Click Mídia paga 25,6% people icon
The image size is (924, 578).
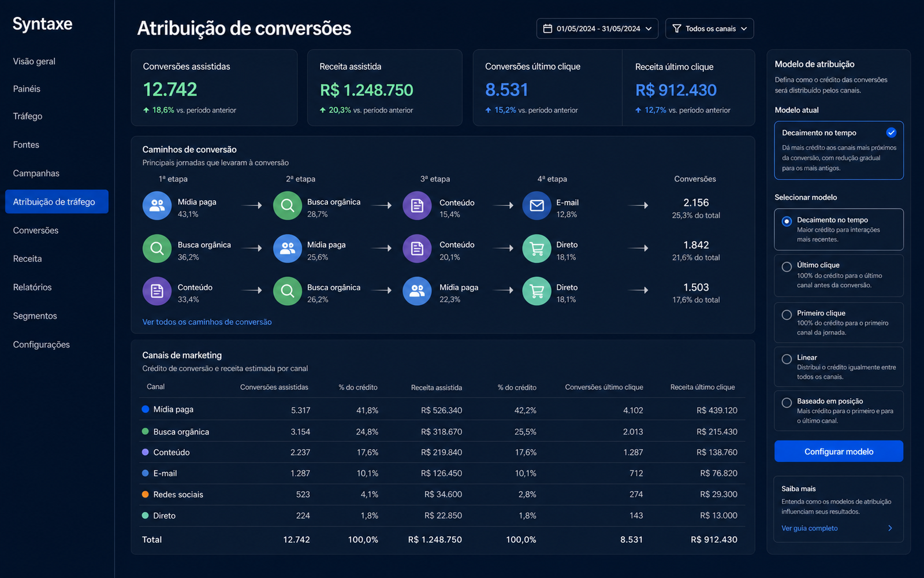click(x=288, y=249)
